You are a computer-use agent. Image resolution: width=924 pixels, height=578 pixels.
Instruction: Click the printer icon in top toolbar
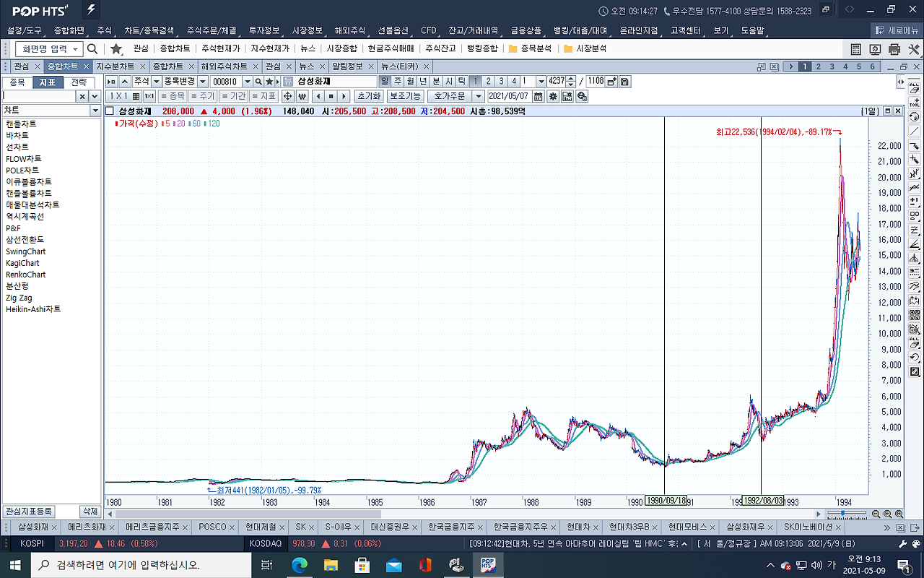point(894,49)
